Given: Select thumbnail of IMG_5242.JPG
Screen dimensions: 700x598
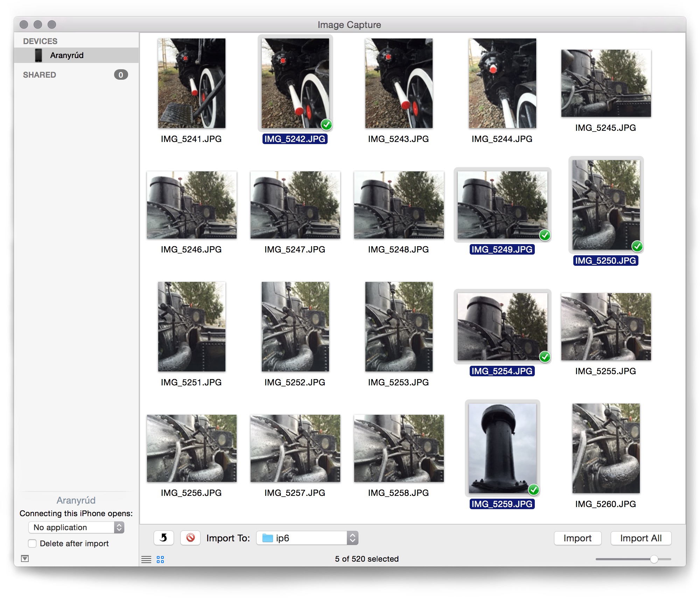Looking at the screenshot, I should 295,83.
